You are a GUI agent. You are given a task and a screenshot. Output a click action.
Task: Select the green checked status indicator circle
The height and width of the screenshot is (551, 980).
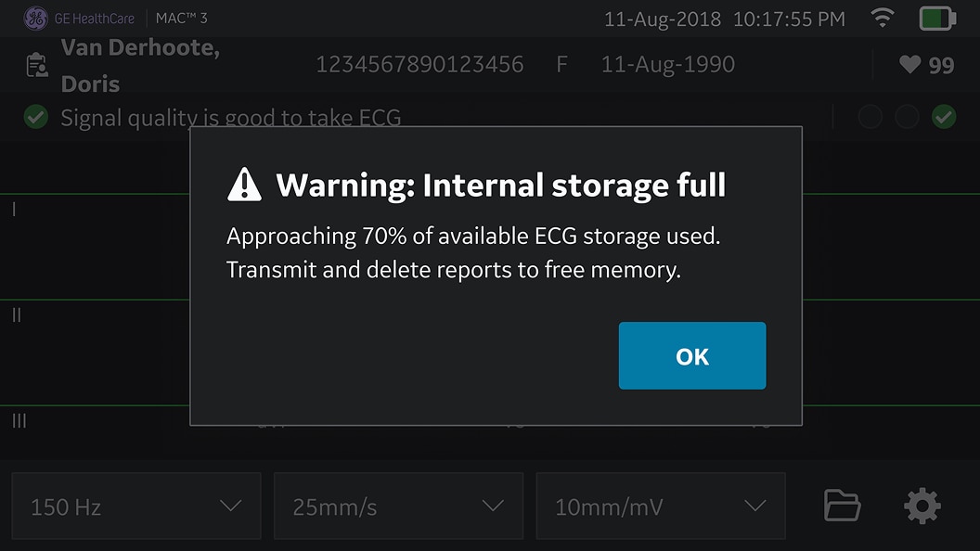click(944, 117)
